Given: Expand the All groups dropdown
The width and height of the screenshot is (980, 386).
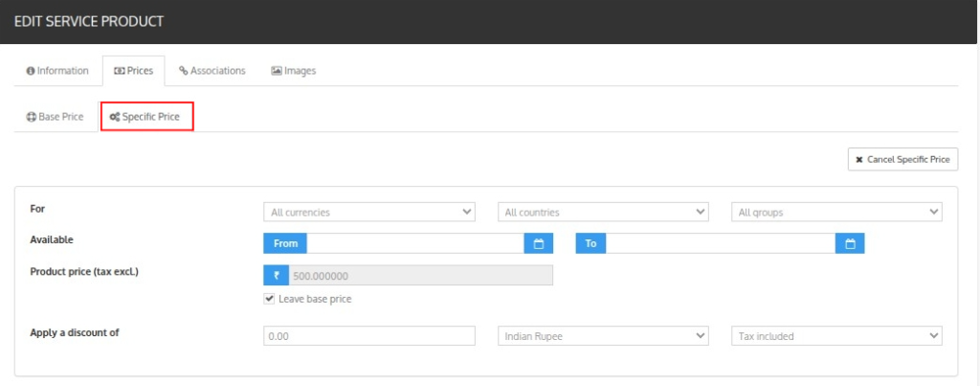Looking at the screenshot, I should click(836, 212).
